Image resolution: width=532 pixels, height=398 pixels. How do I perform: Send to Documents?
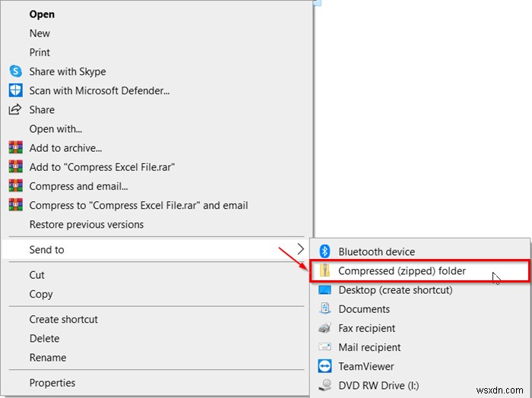coord(420,309)
